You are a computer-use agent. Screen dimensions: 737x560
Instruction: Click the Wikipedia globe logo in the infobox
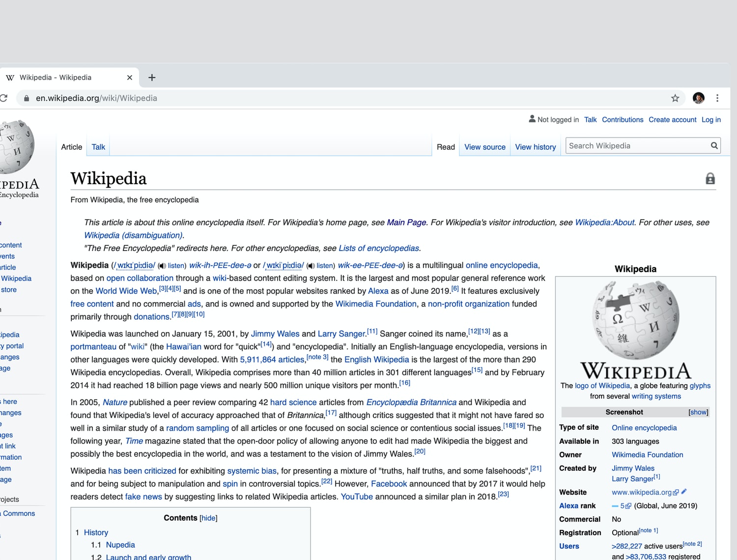pyautogui.click(x=636, y=320)
